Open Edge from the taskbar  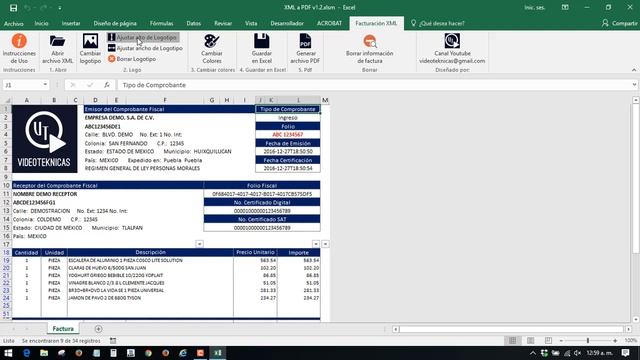(27, 353)
